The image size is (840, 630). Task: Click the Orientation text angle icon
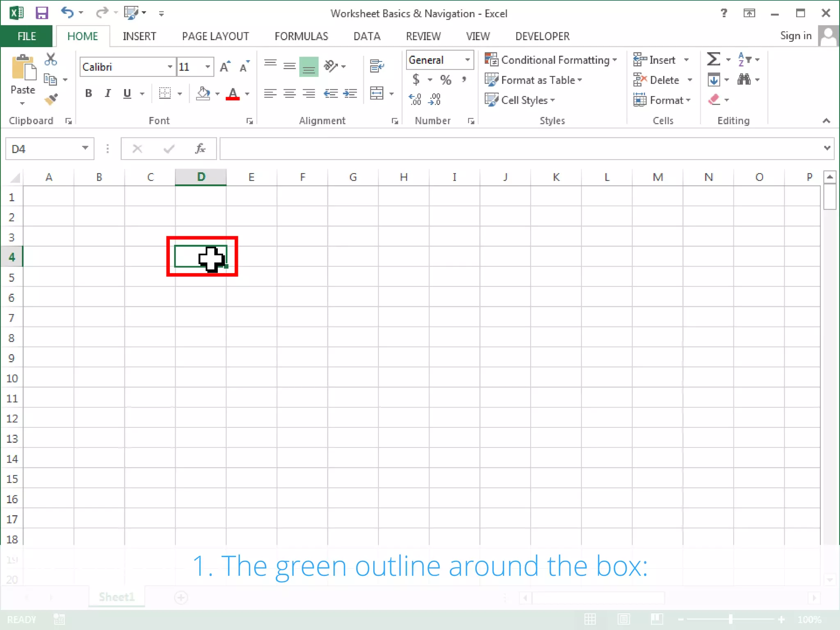coord(331,66)
